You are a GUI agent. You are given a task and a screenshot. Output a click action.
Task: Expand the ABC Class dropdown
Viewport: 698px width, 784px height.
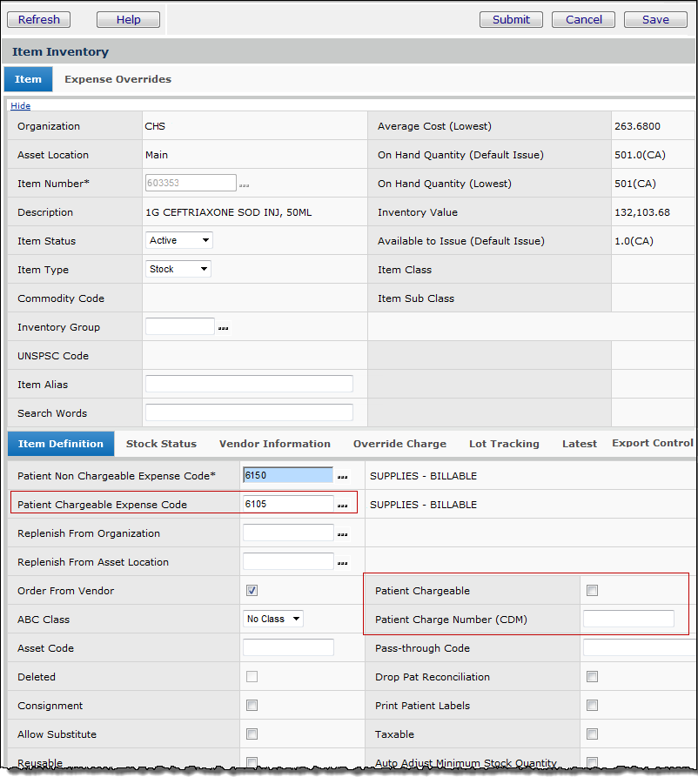[x=272, y=620]
